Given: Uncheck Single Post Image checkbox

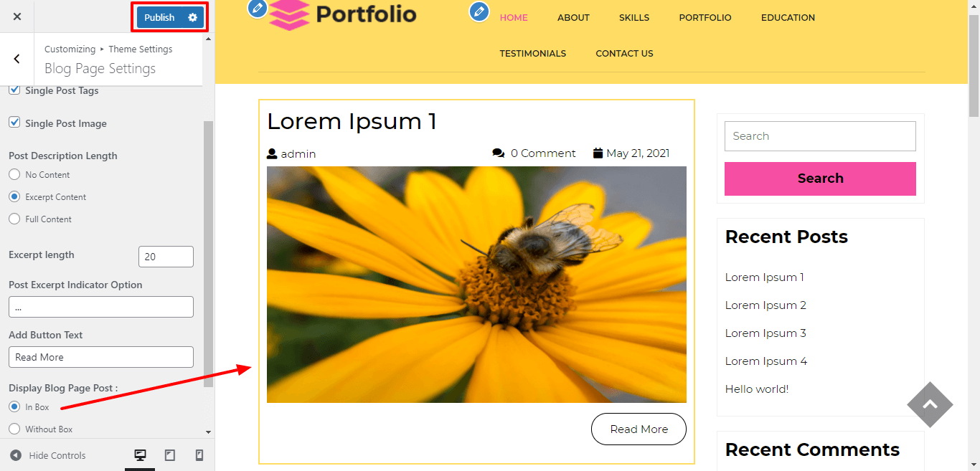Looking at the screenshot, I should click(14, 123).
